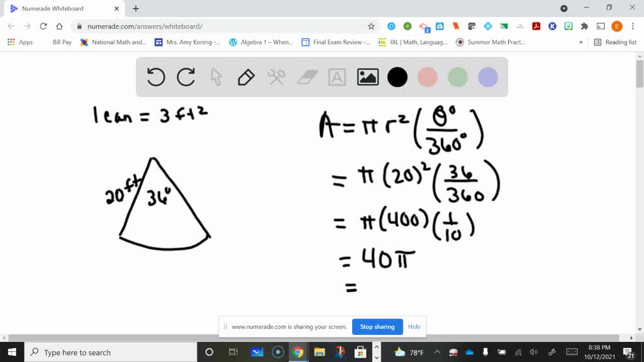
Task: Insert an image using the picture icon
Action: [x=368, y=77]
